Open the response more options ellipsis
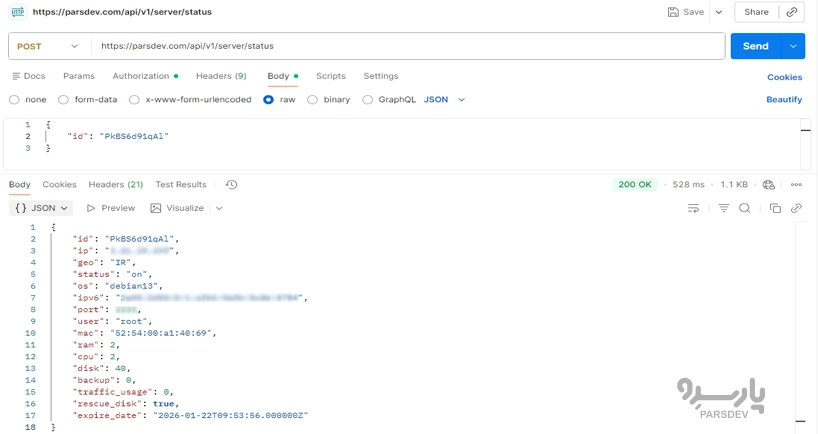The image size is (818, 434). point(796,185)
